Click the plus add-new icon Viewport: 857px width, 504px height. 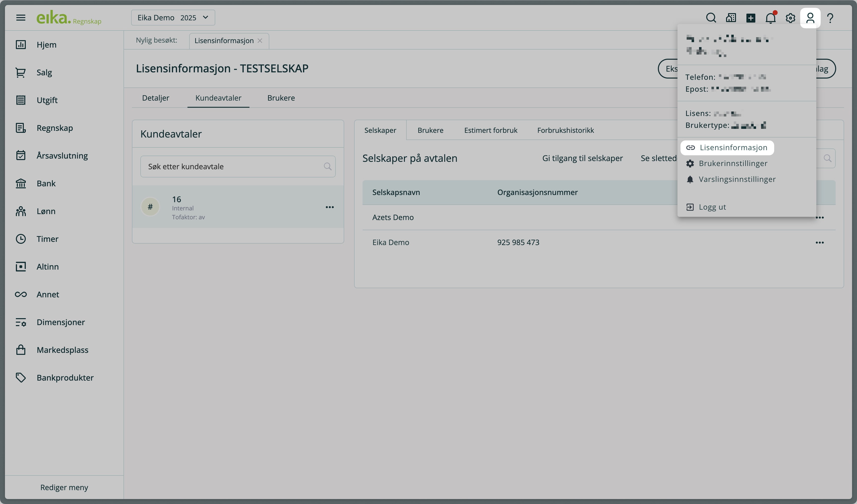coord(751,18)
